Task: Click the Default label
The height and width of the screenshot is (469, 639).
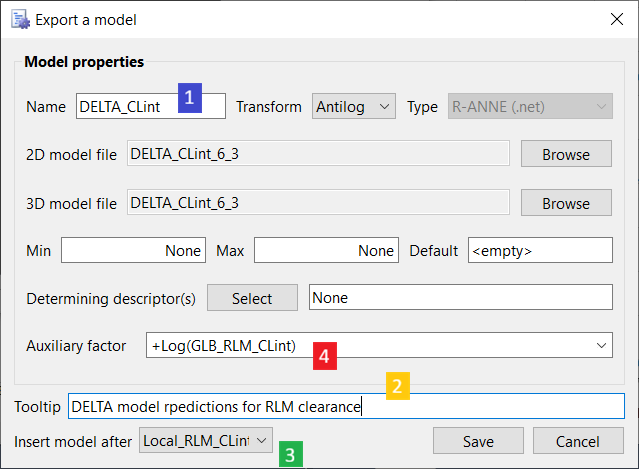Action: [434, 251]
